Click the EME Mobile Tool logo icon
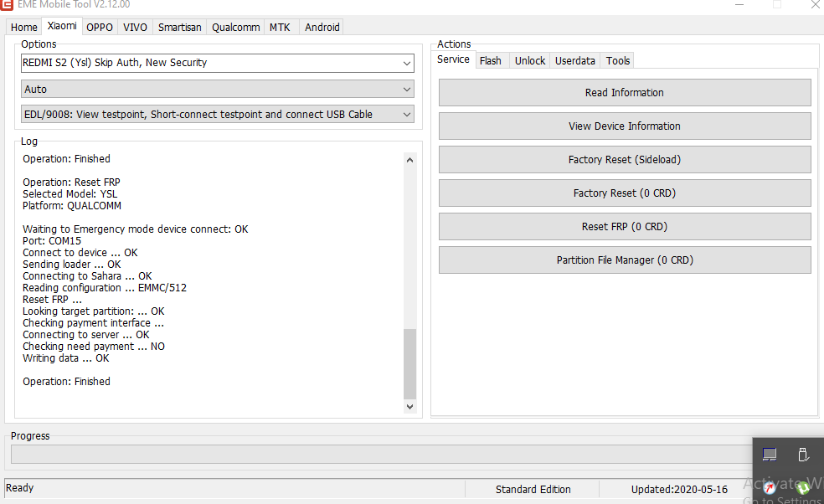 [x=7, y=4]
